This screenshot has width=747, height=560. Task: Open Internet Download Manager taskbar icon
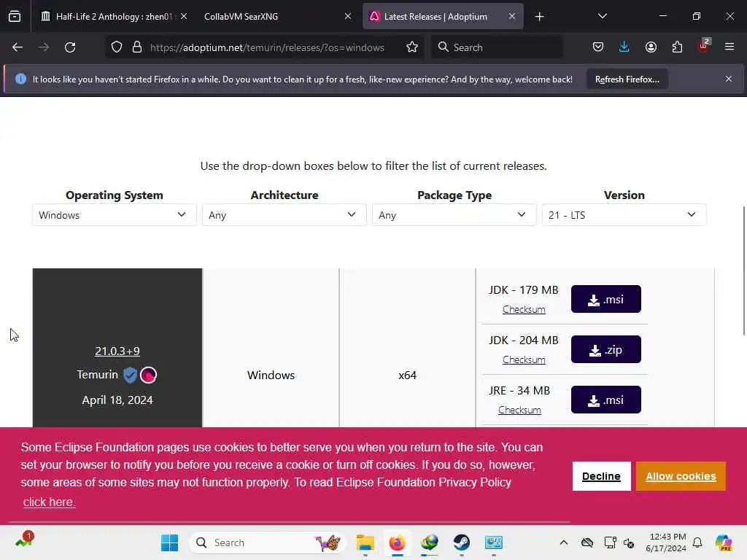(429, 542)
